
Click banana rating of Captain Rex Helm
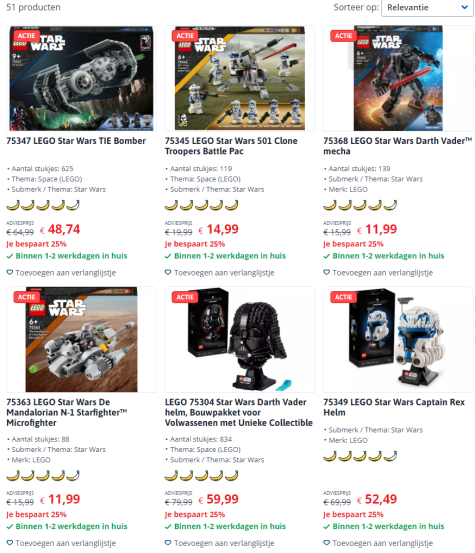pos(360,456)
